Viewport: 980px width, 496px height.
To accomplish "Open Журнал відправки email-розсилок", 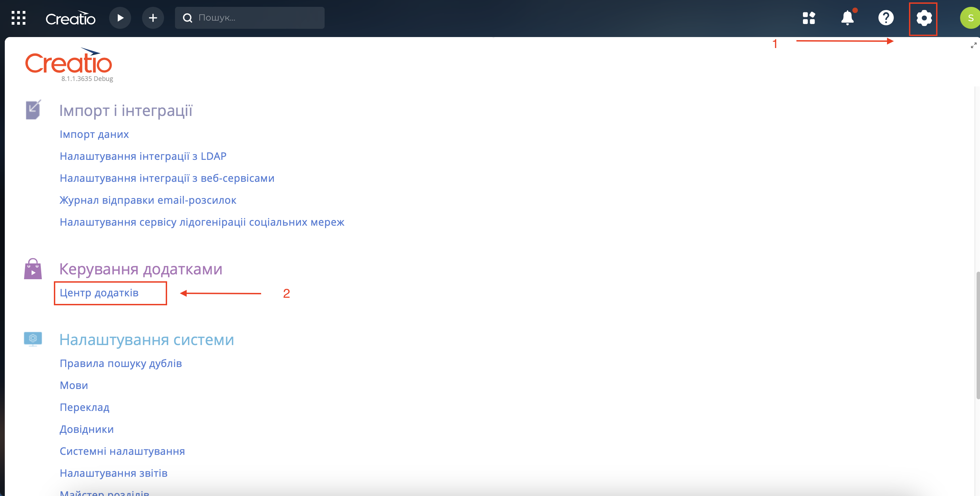I will click(x=148, y=200).
